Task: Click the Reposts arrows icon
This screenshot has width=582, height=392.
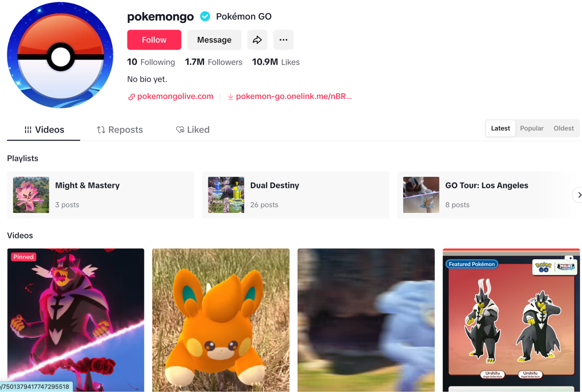Action: [x=101, y=130]
